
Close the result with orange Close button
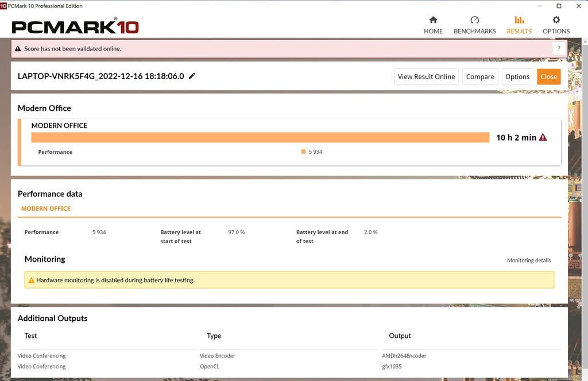548,77
